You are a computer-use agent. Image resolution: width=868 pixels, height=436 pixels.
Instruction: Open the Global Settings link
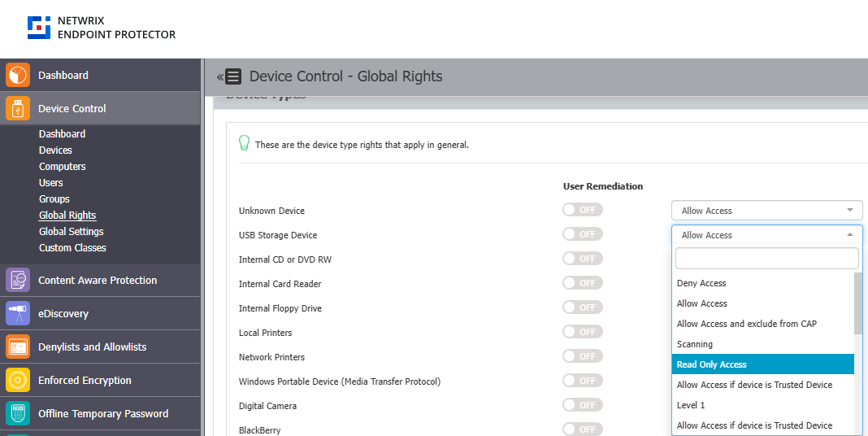72,232
